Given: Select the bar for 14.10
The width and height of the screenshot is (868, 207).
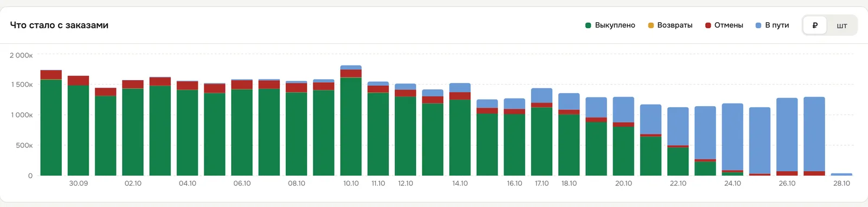Looking at the screenshot, I should (x=460, y=130).
